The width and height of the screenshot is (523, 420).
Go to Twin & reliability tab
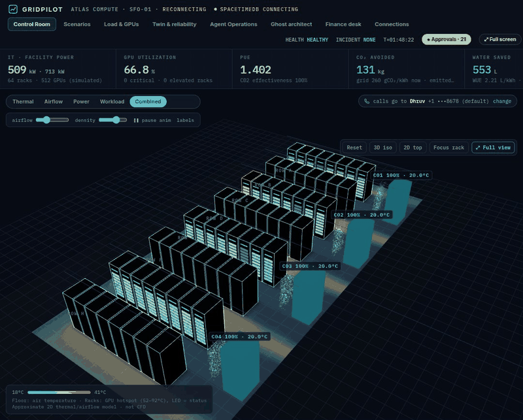175,24
